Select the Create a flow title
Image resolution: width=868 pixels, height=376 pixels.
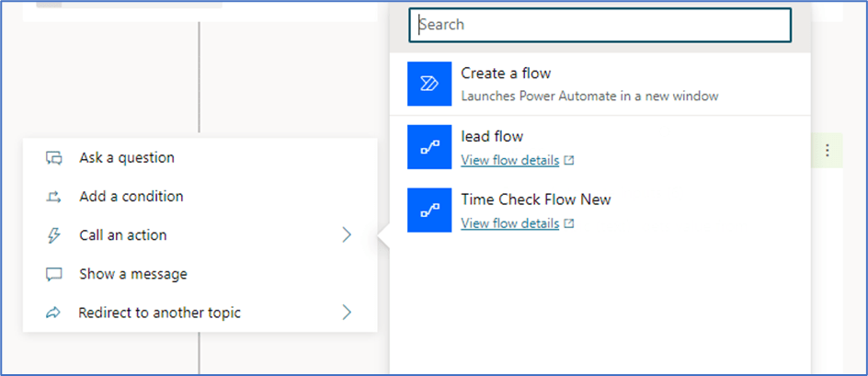tap(506, 74)
